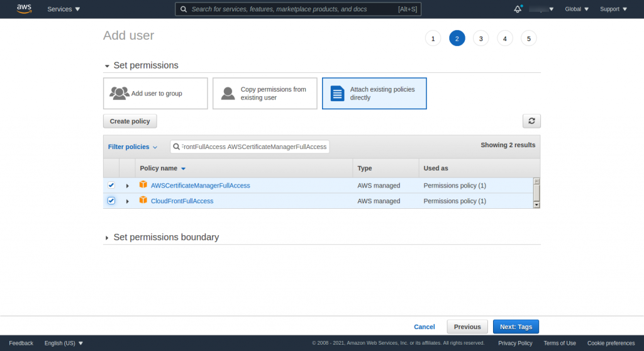Open Cookie preferences link

(x=611, y=343)
